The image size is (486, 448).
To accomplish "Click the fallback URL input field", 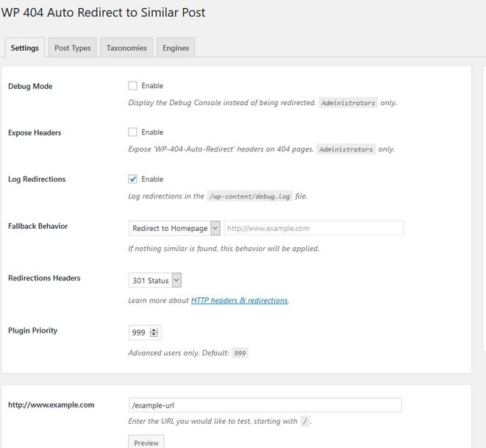I will pyautogui.click(x=314, y=228).
